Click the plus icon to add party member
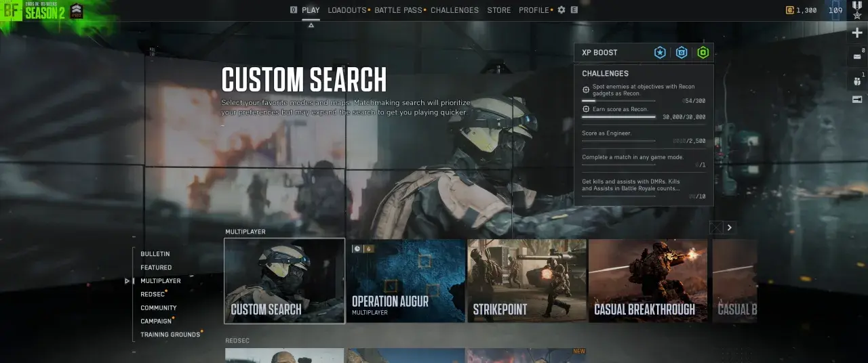This screenshot has height=363, width=868. click(857, 33)
